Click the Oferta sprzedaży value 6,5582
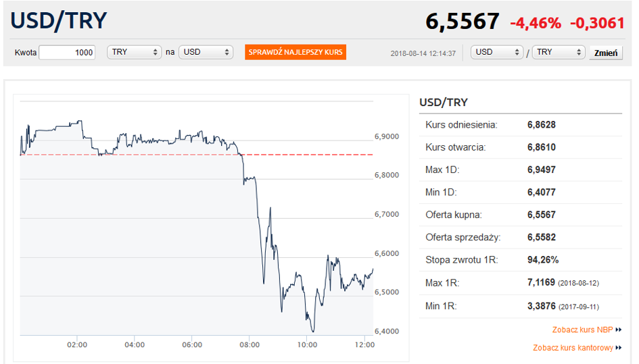The height and width of the screenshot is (364, 639). click(541, 237)
